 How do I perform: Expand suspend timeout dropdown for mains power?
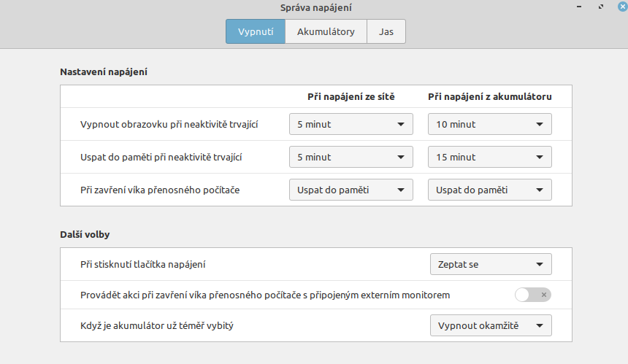351,157
